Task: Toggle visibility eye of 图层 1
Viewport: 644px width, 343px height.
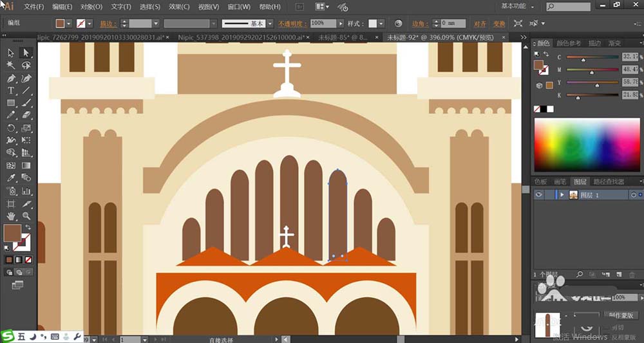Action: click(x=539, y=195)
